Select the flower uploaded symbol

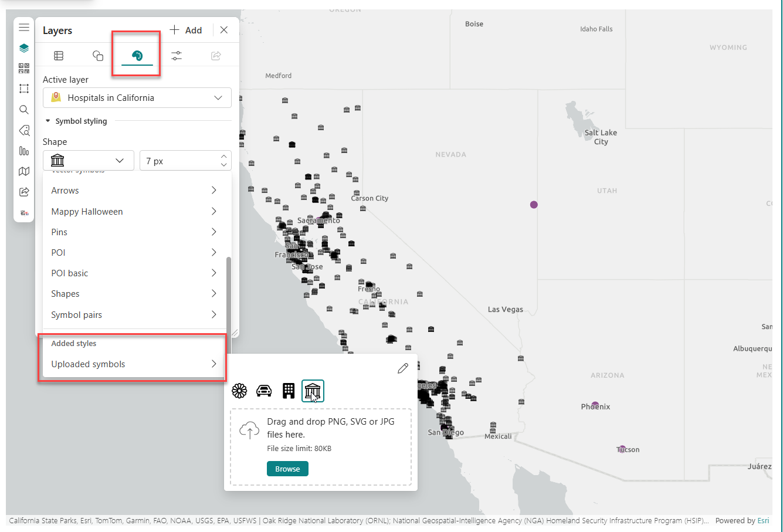point(239,390)
